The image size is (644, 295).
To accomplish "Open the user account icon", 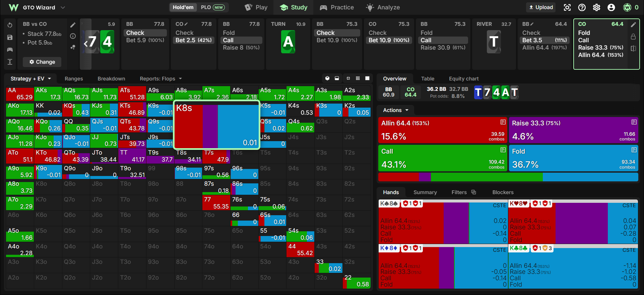I will tap(611, 7).
